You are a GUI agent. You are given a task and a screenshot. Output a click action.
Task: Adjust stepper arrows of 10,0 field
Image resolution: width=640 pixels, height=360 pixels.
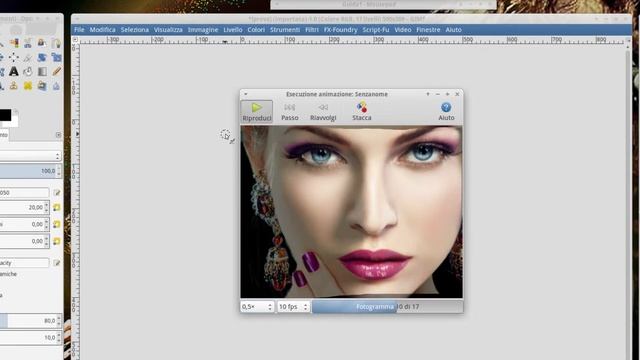[58, 338]
